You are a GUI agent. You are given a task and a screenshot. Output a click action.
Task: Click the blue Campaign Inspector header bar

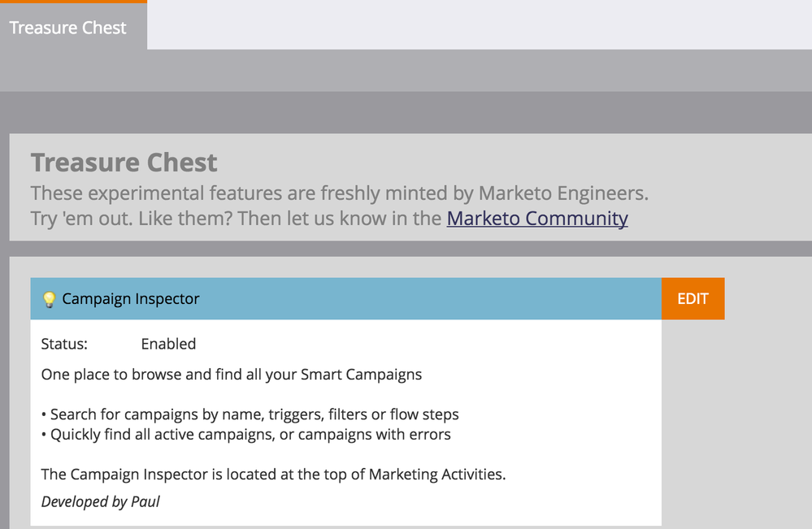pyautogui.click(x=346, y=299)
